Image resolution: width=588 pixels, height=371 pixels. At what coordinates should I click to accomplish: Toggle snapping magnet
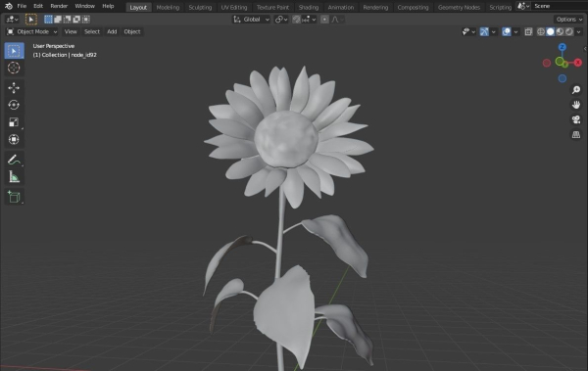296,20
